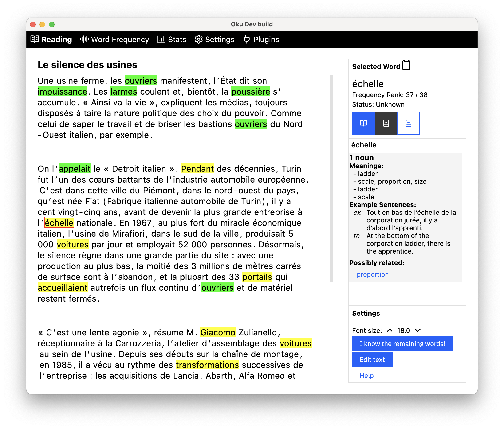This screenshot has height=429, width=504.
Task: Open the Help link
Action: pyautogui.click(x=366, y=376)
